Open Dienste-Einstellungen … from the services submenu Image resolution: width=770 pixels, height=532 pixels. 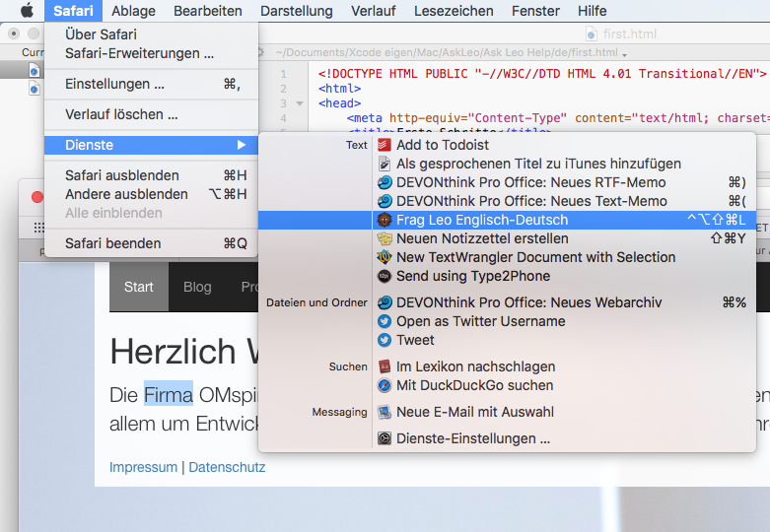[x=473, y=438]
